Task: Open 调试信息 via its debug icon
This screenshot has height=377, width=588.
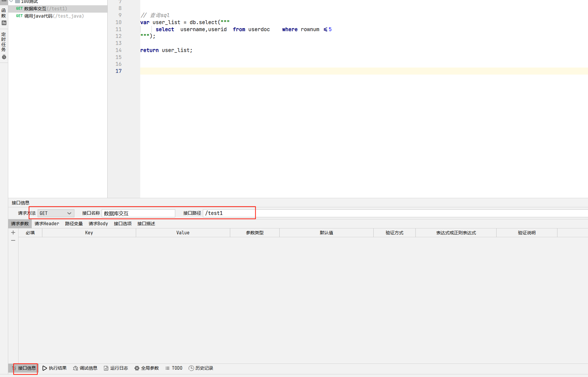Action: [x=75, y=368]
